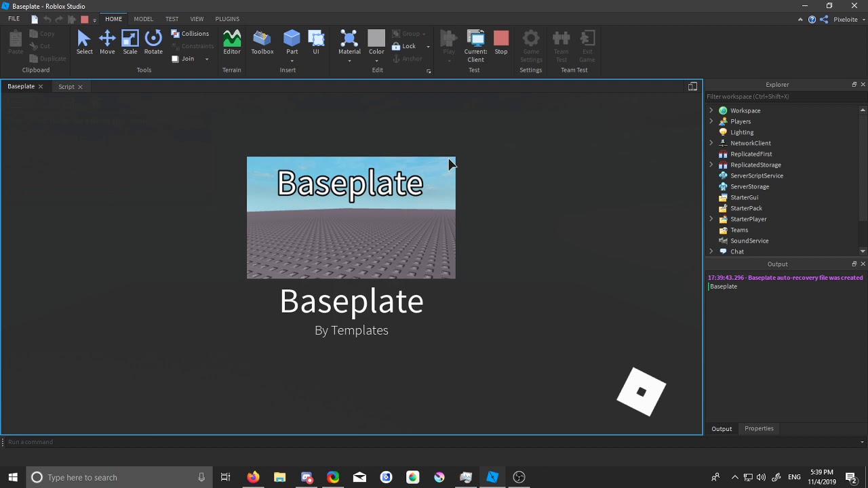The width and height of the screenshot is (868, 488).
Task: Insert a Part using the Part icon
Action: (x=292, y=39)
